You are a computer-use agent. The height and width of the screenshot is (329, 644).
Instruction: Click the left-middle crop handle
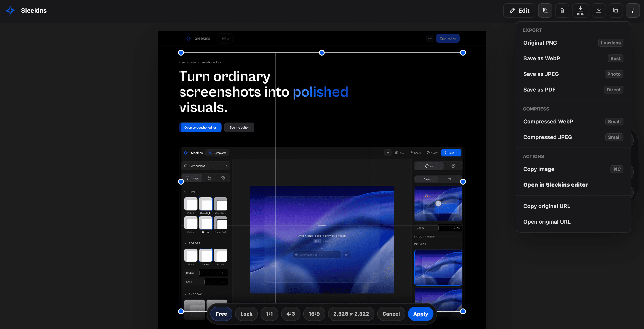click(181, 182)
